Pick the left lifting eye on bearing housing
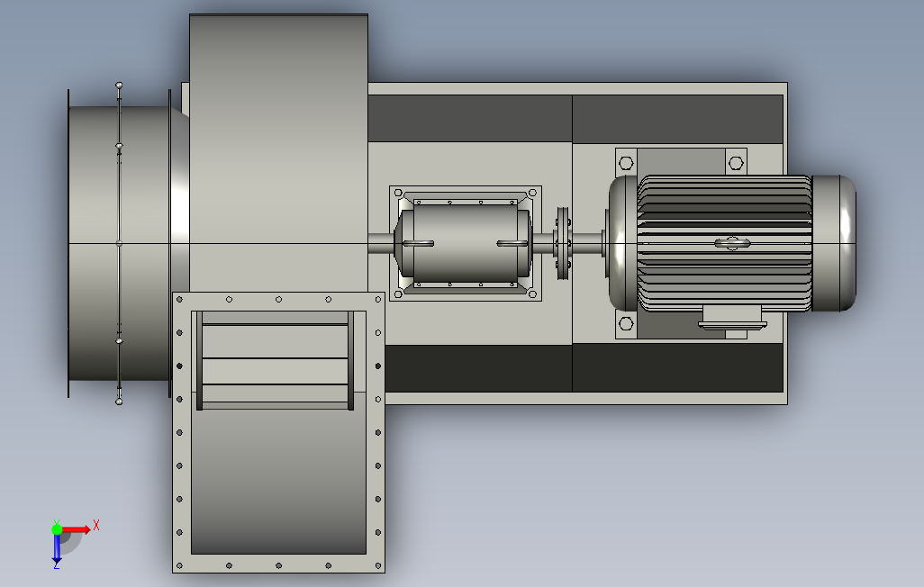The height and width of the screenshot is (587, 924). [419, 243]
